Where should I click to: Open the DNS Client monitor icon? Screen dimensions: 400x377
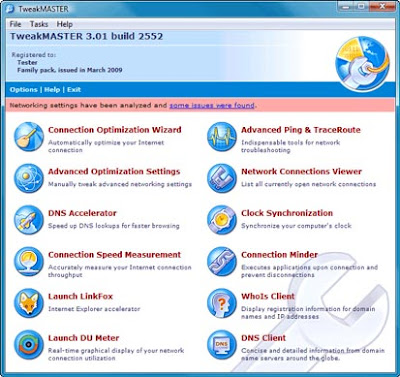point(222,345)
